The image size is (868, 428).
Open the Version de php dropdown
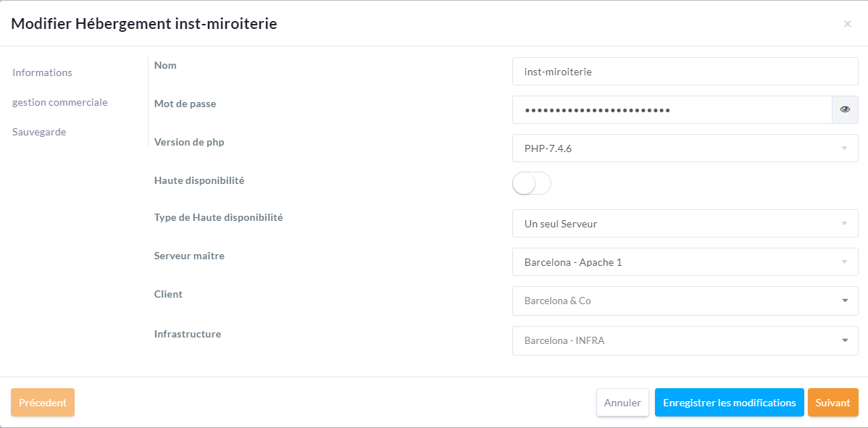coord(844,148)
